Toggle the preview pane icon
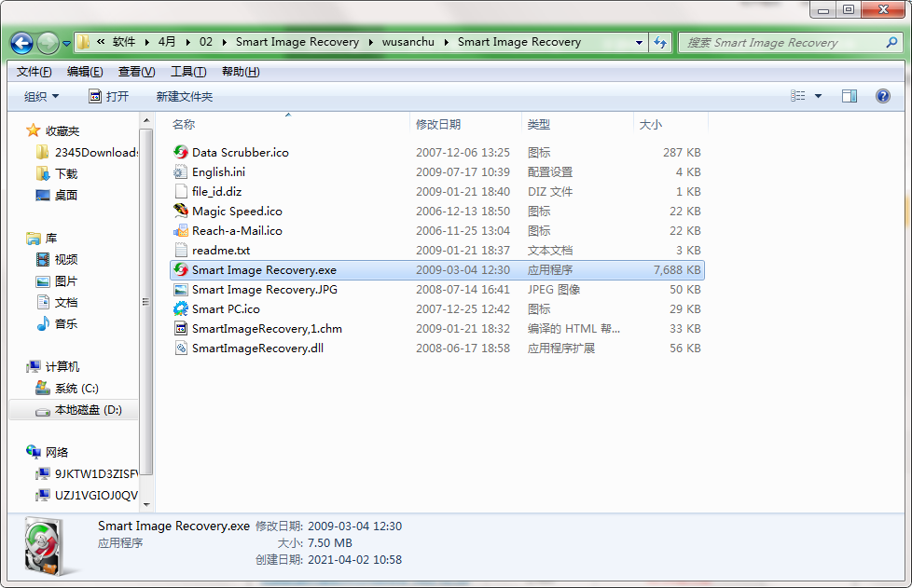 pyautogui.click(x=850, y=96)
